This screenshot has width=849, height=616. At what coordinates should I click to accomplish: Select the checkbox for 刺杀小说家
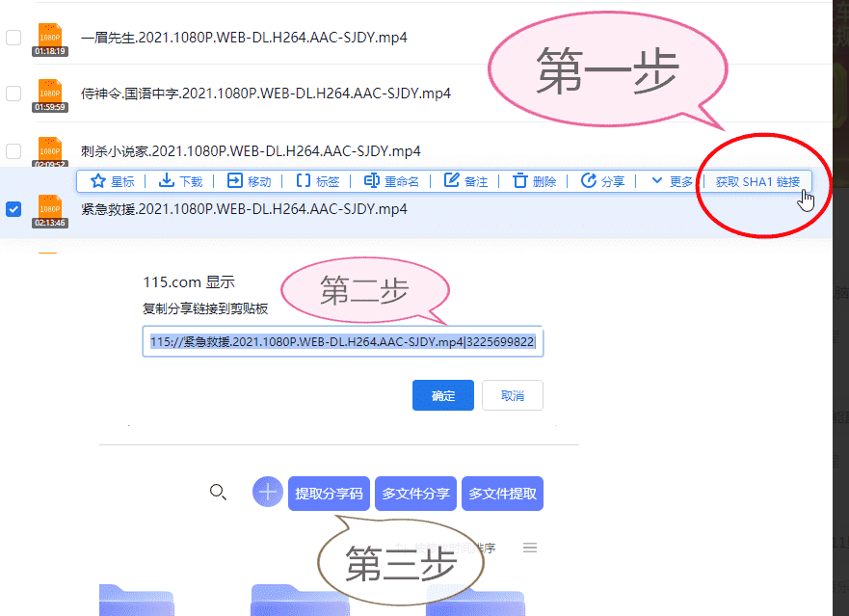tap(13, 151)
